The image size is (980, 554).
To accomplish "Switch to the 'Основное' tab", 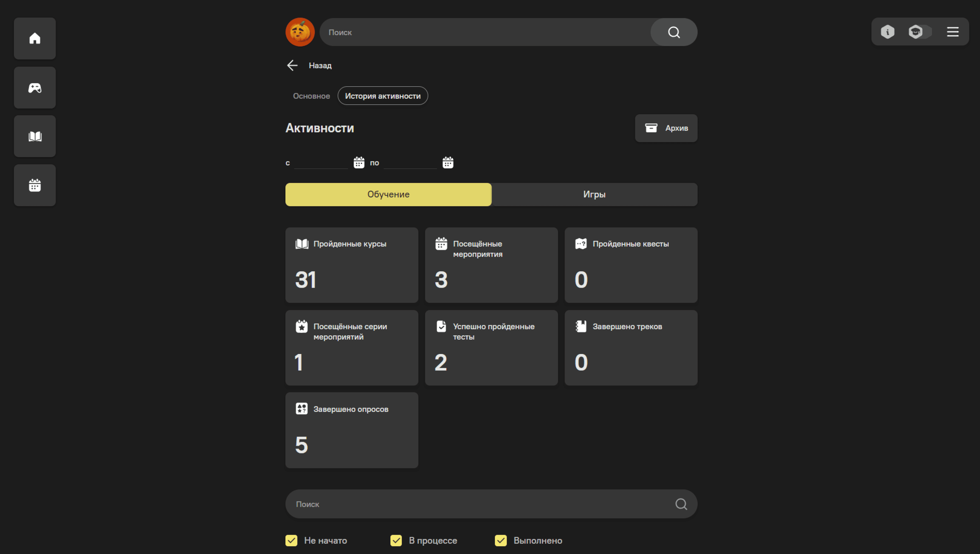I will pos(311,96).
